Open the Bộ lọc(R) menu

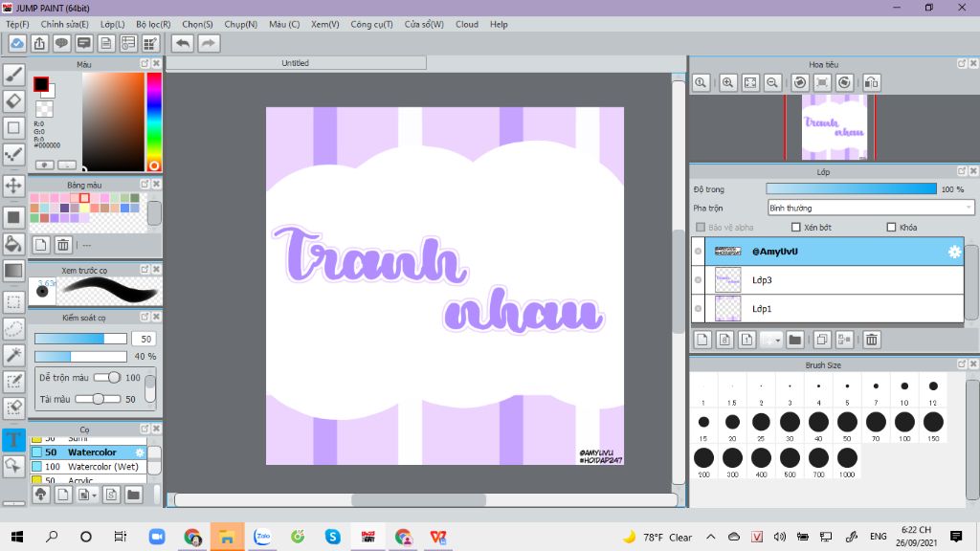[x=153, y=24]
